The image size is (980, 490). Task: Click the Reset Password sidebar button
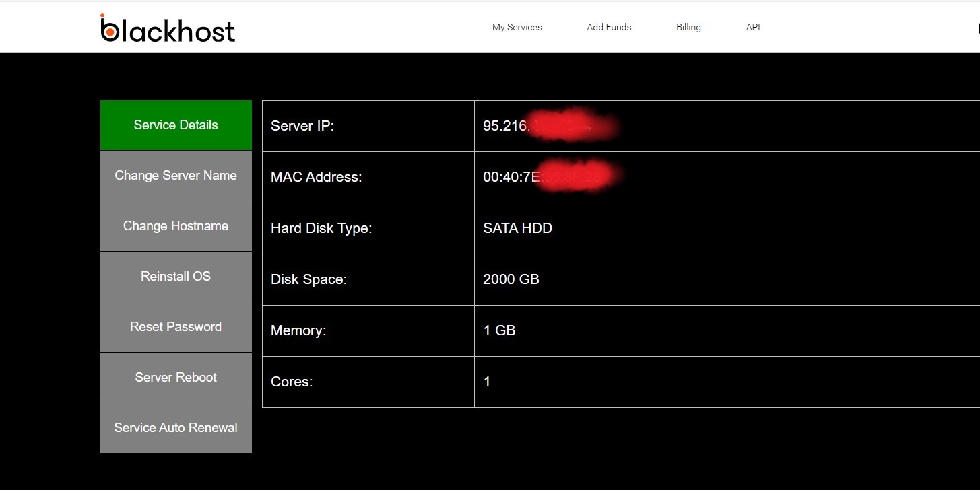(176, 327)
